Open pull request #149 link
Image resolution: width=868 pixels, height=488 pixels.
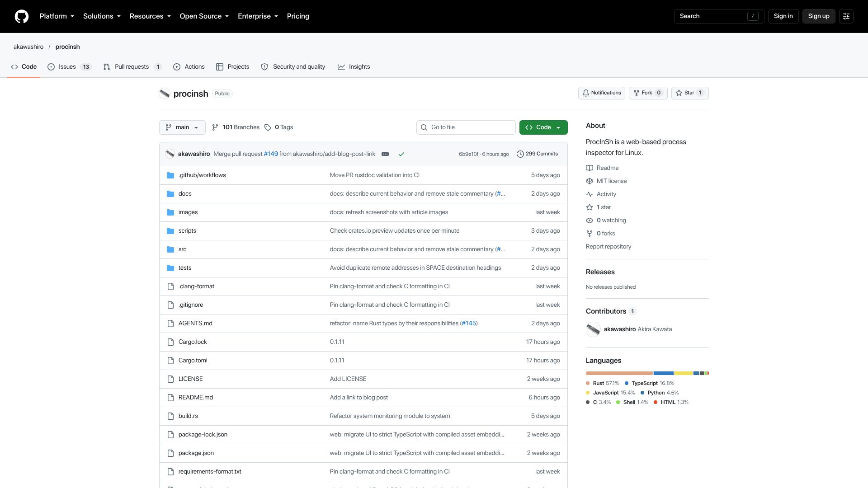[271, 154]
